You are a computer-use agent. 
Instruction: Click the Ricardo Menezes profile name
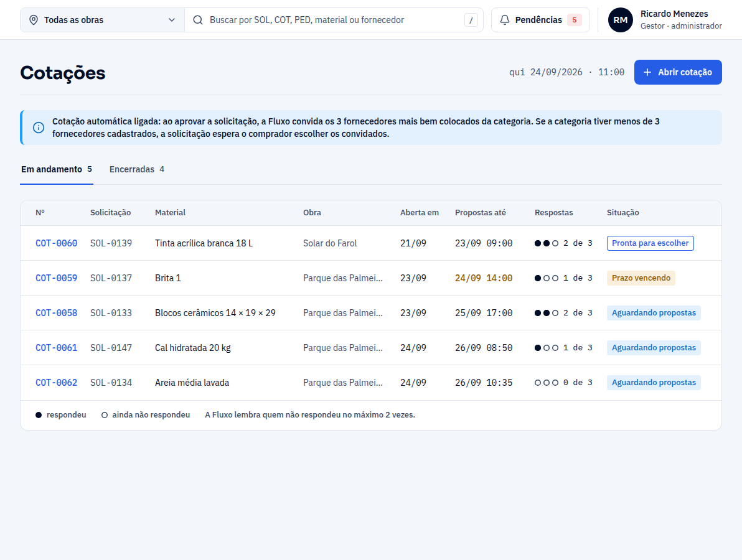674,14
